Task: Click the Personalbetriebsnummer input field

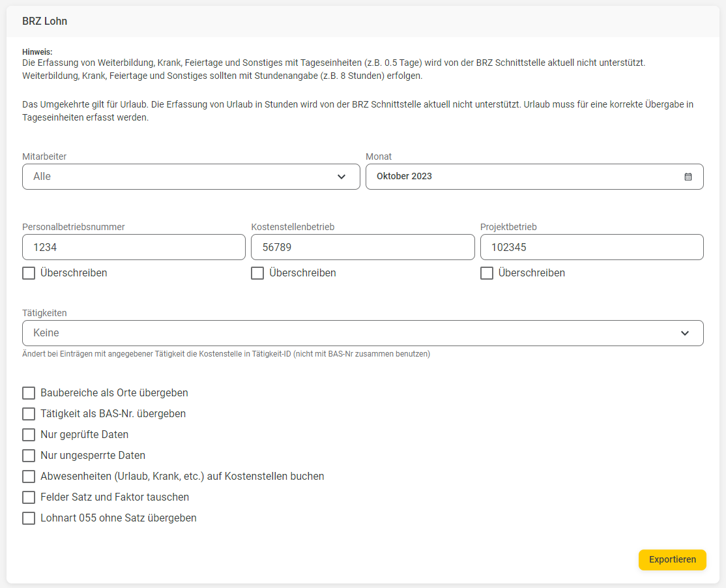Action: point(134,247)
